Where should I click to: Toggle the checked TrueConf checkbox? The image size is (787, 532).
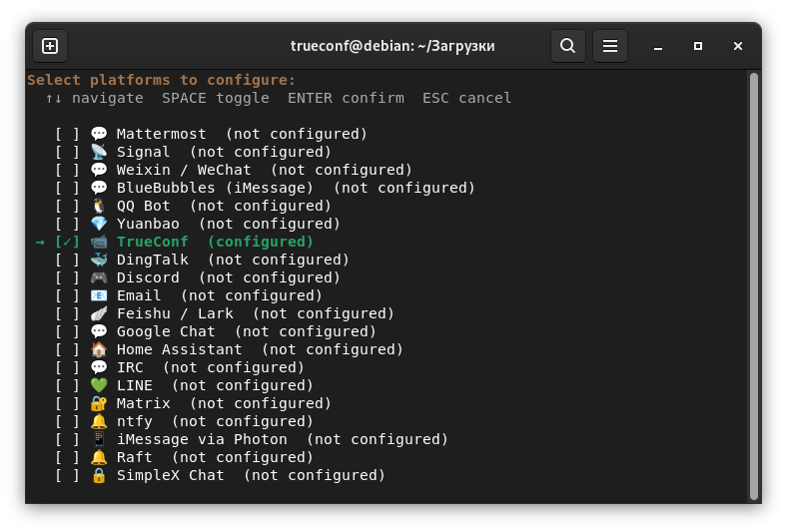(67, 242)
